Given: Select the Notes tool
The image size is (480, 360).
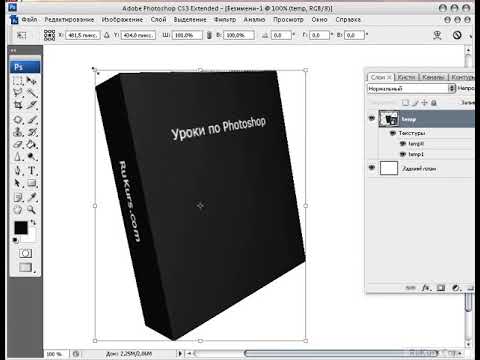Looking at the screenshot, I should (x=18, y=197).
